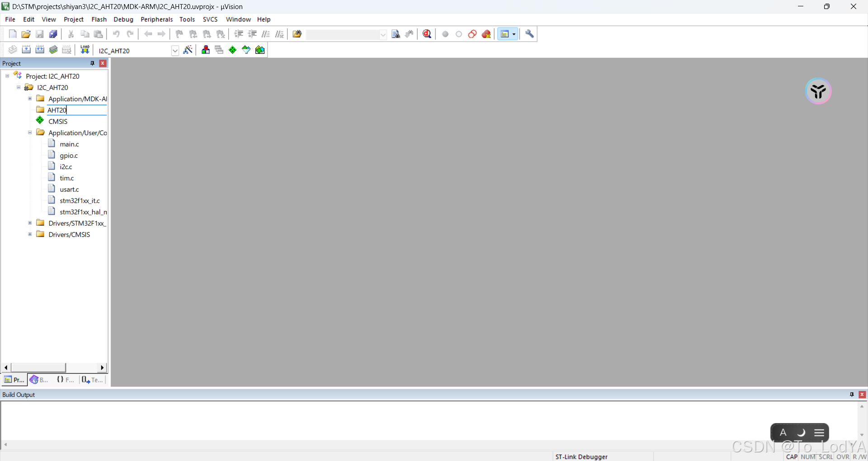This screenshot has height=461, width=868.
Task: Collapse the Project: I2C_AHT20 root node
Action: point(7,76)
